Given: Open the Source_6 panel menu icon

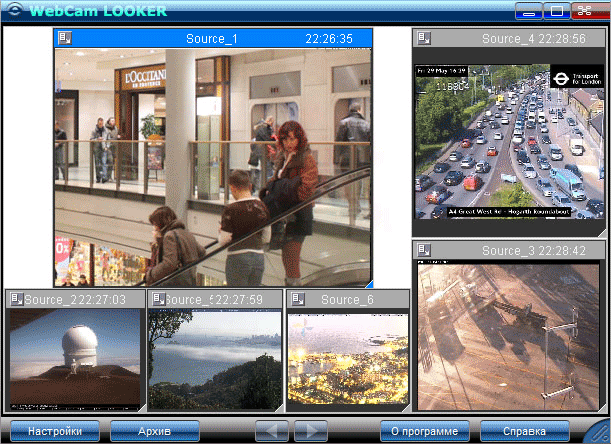Looking at the screenshot, I should pos(298,299).
